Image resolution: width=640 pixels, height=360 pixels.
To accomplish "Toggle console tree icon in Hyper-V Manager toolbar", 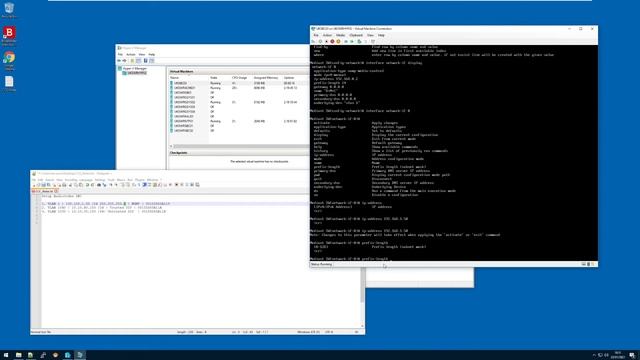I will click(x=139, y=61).
